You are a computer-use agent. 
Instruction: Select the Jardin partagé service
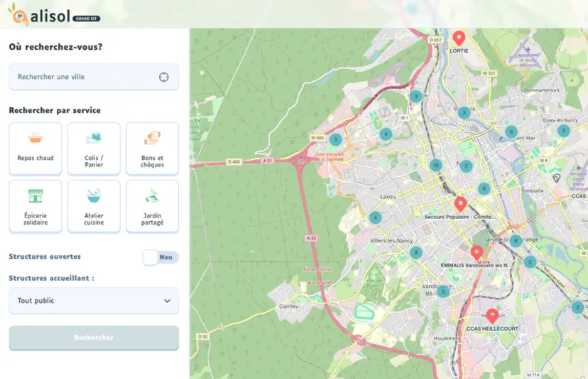[152, 206]
